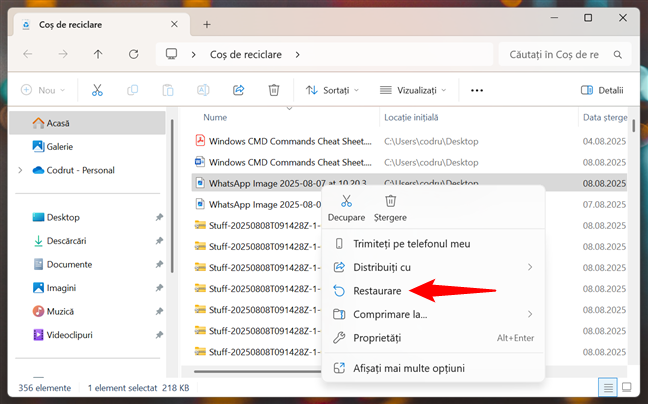The height and width of the screenshot is (404, 648).
Task: Click the Share icon in toolbar
Action: tap(238, 90)
